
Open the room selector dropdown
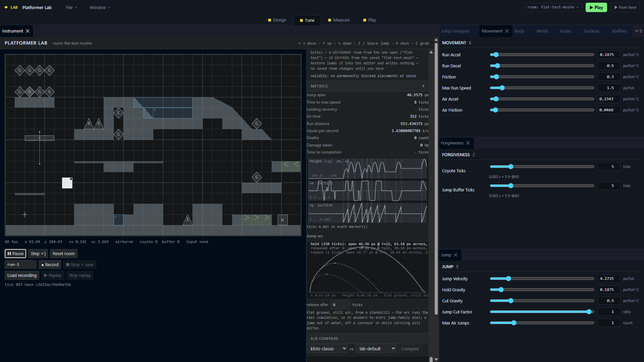[x=553, y=7]
